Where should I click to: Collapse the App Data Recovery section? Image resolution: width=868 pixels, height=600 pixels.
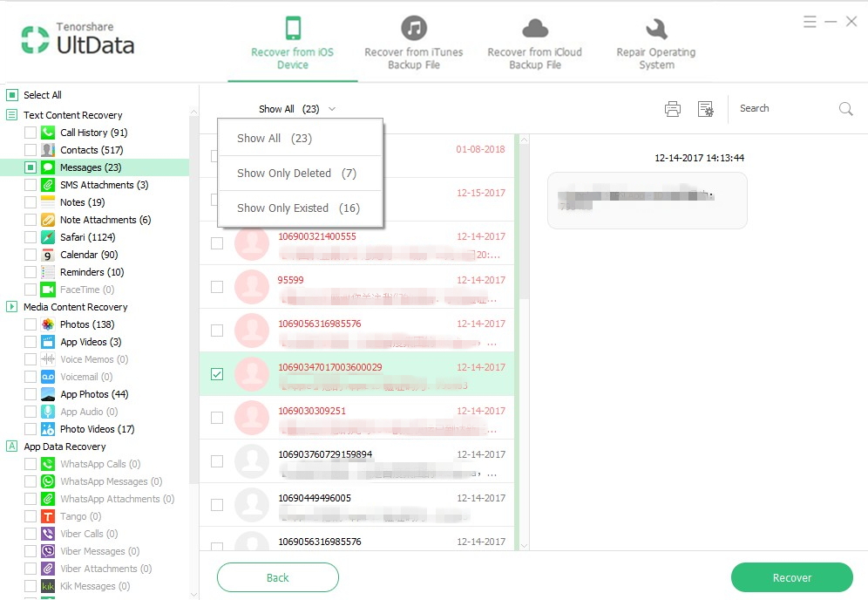pyautogui.click(x=11, y=446)
